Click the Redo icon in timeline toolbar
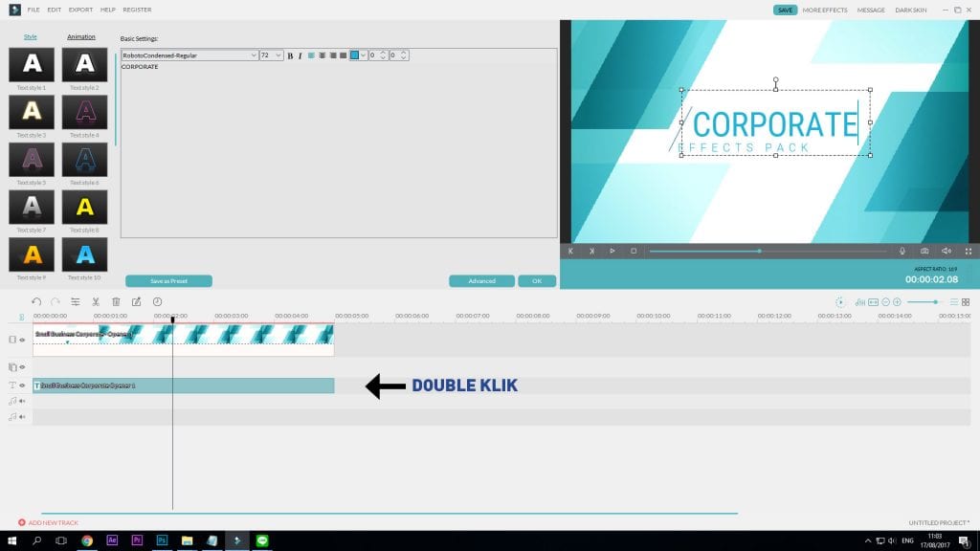The height and width of the screenshot is (551, 980). tap(56, 300)
